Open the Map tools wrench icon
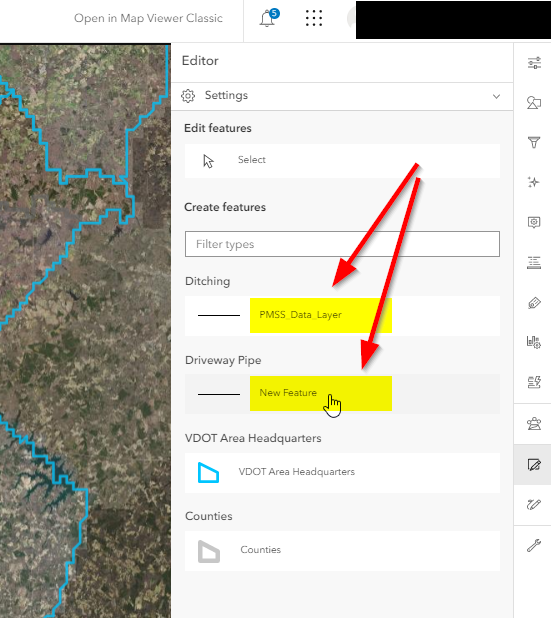Viewport: 551px width, 618px height. (534, 545)
